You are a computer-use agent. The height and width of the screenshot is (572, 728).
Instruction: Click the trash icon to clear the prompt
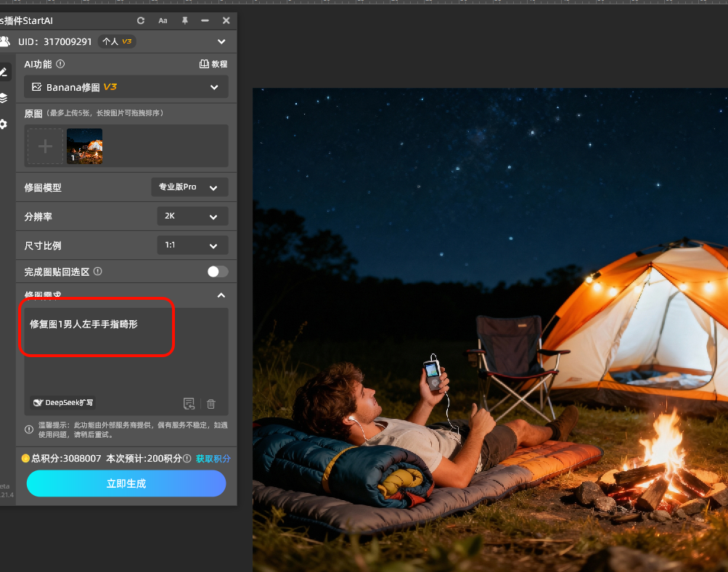tap(211, 404)
